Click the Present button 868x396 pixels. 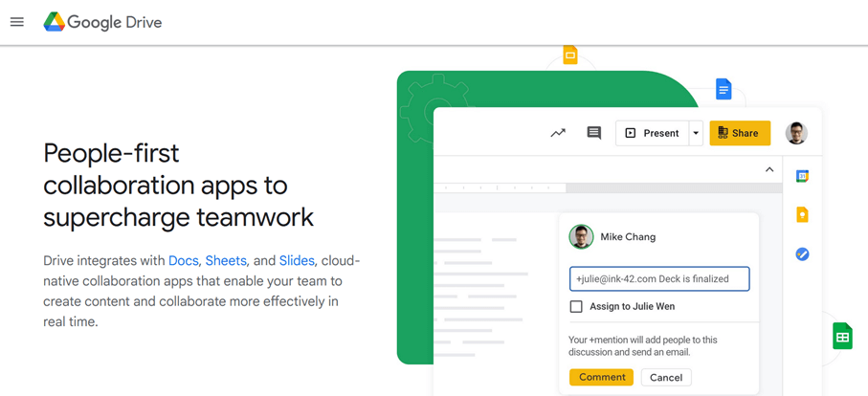pos(652,133)
